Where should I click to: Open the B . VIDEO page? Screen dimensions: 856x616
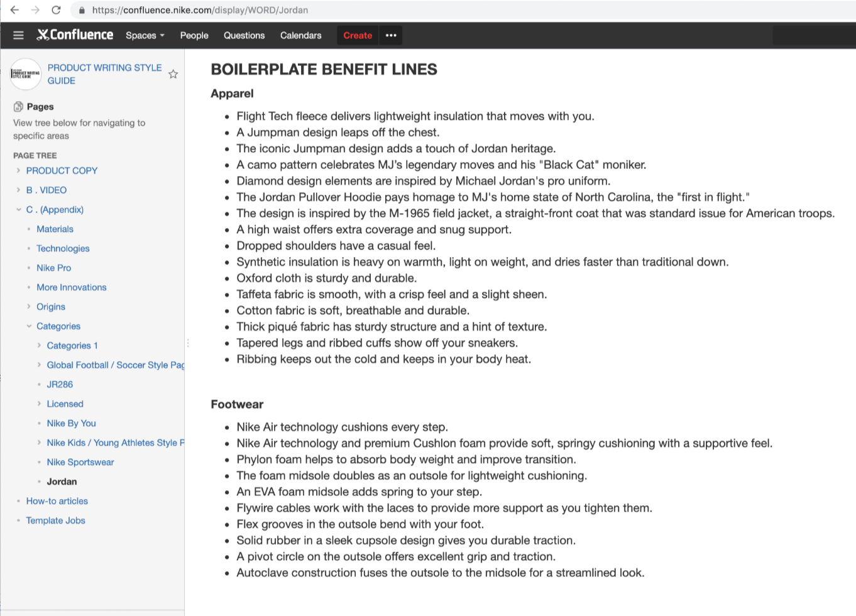pos(47,190)
